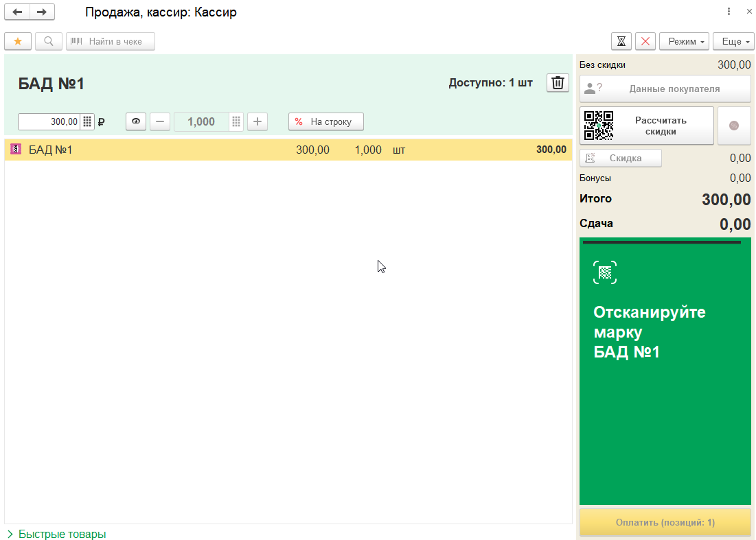Delete the item with the trash icon

point(558,83)
